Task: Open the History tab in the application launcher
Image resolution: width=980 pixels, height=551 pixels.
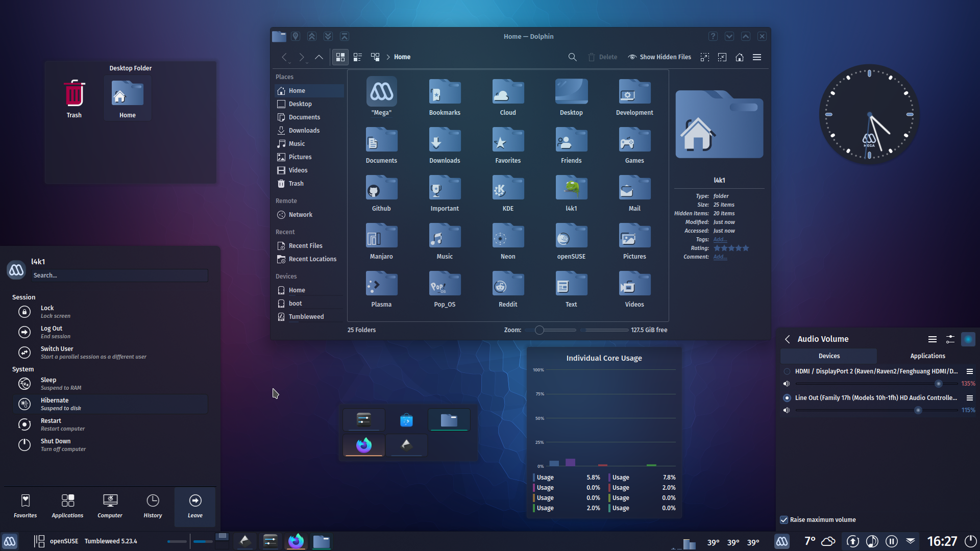Action: tap(153, 506)
